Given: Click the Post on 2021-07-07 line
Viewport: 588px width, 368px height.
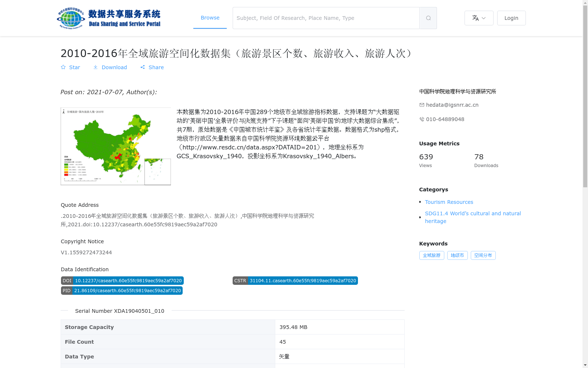Looking at the screenshot, I should coord(109,92).
